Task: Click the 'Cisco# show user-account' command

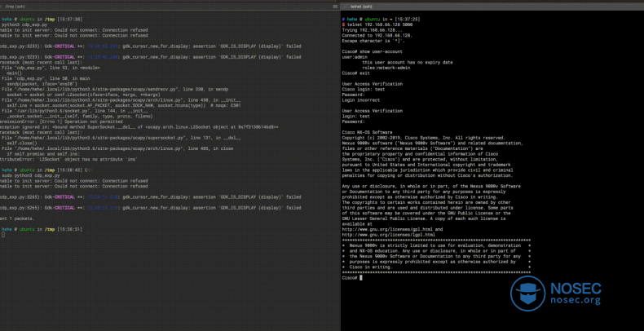Action: pos(372,51)
